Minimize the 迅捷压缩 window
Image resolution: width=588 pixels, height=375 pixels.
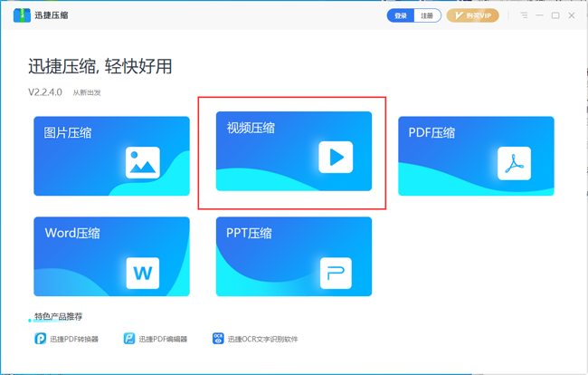[540, 15]
